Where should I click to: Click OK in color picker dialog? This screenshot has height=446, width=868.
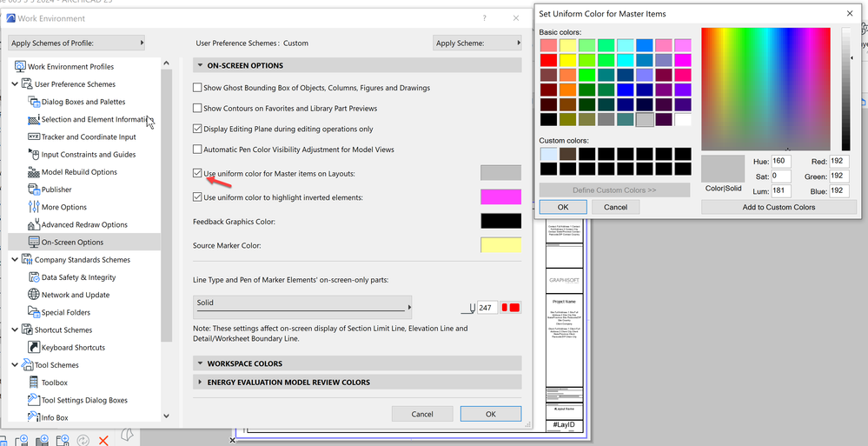563,207
